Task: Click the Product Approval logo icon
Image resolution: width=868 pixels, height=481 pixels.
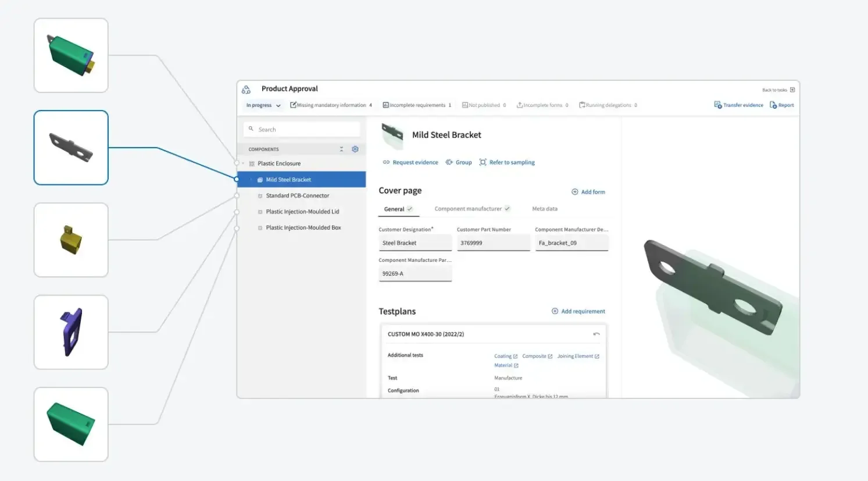Action: pyautogui.click(x=246, y=89)
